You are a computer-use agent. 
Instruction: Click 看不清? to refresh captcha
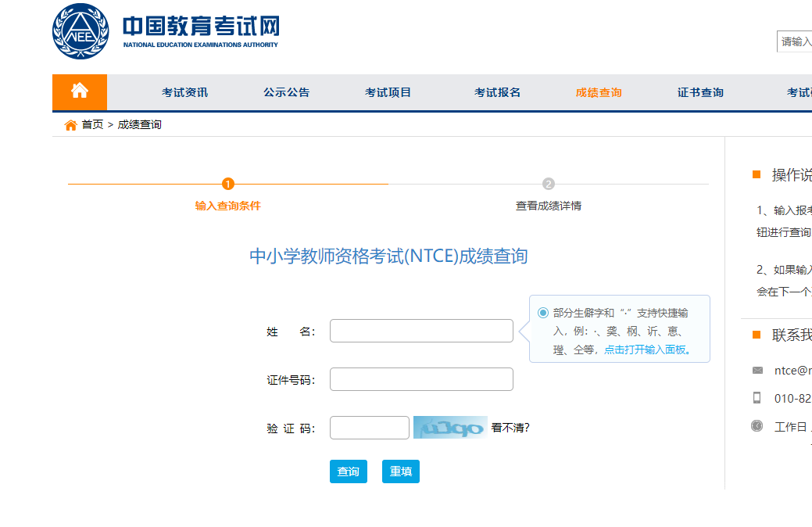click(510, 428)
